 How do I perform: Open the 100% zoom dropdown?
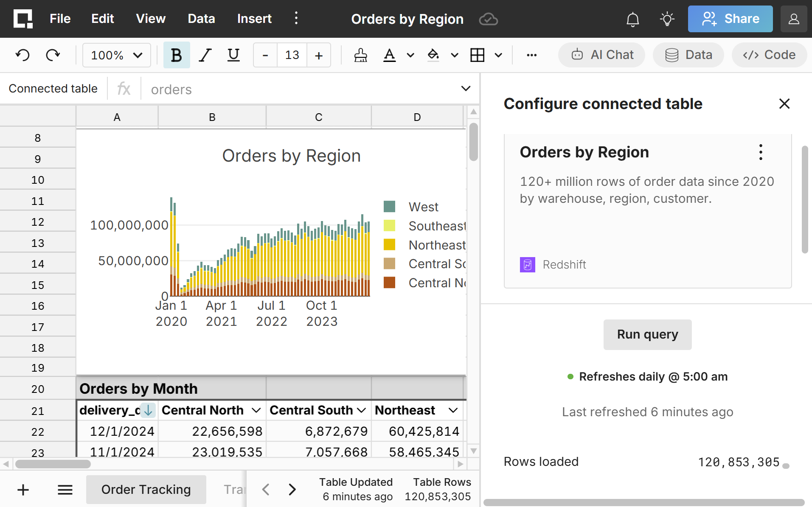(116, 55)
